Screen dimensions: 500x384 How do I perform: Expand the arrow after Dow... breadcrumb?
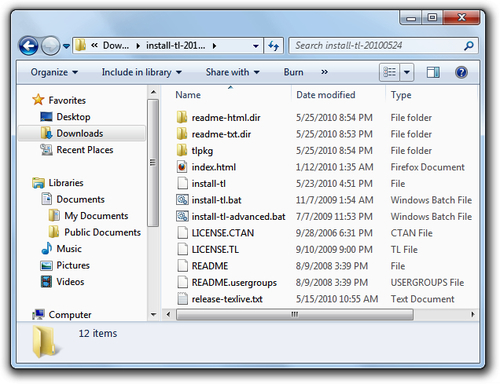pos(138,46)
